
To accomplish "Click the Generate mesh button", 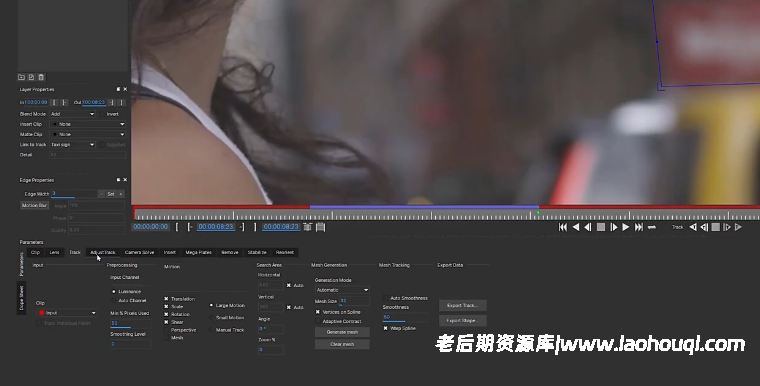I will [342, 332].
